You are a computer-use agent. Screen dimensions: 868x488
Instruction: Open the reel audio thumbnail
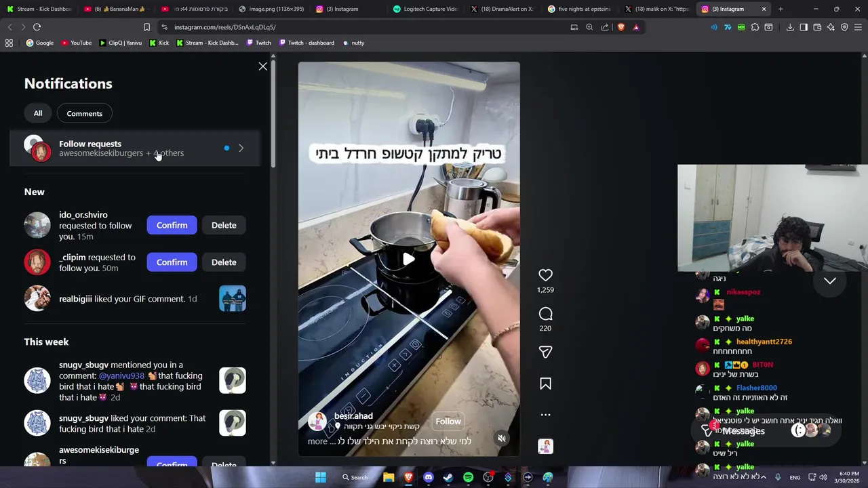[545, 446]
